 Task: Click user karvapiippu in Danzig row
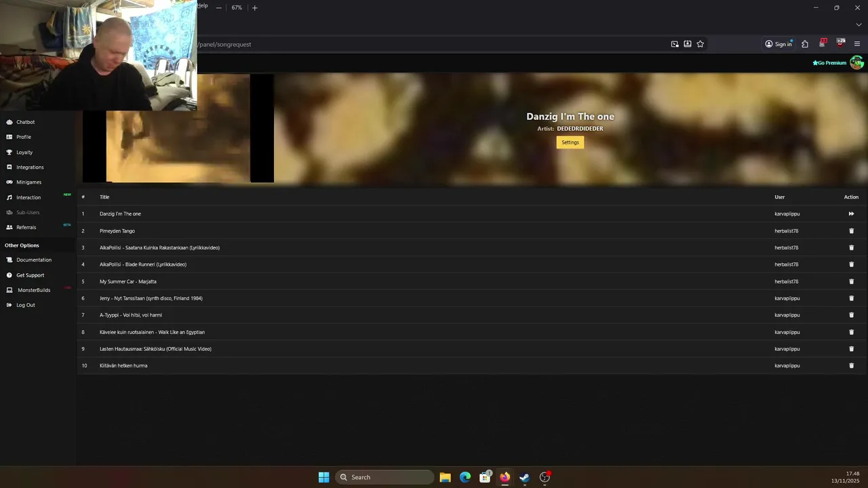coord(787,213)
